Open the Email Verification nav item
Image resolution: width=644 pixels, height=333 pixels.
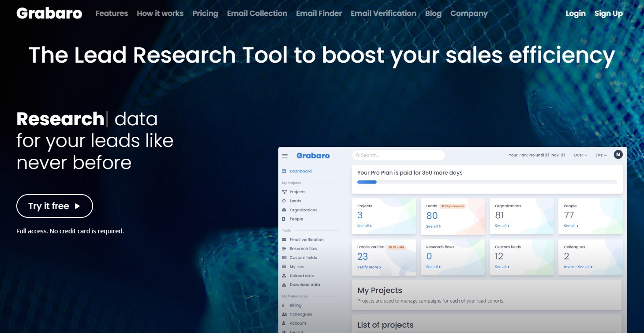[383, 13]
